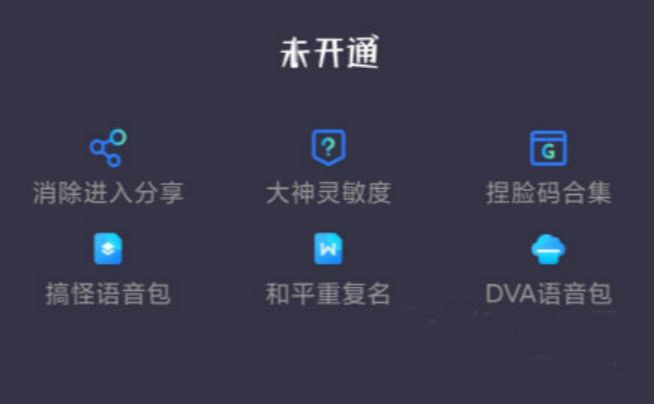This screenshot has width=654, height=404.
Task: Click the white W letter on document
Action: click(328, 249)
